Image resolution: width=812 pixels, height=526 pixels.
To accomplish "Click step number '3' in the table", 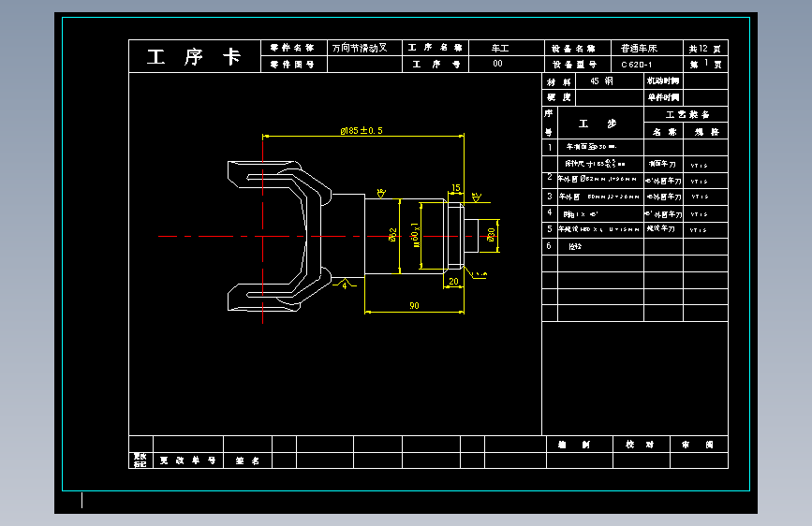I will pos(550,197).
